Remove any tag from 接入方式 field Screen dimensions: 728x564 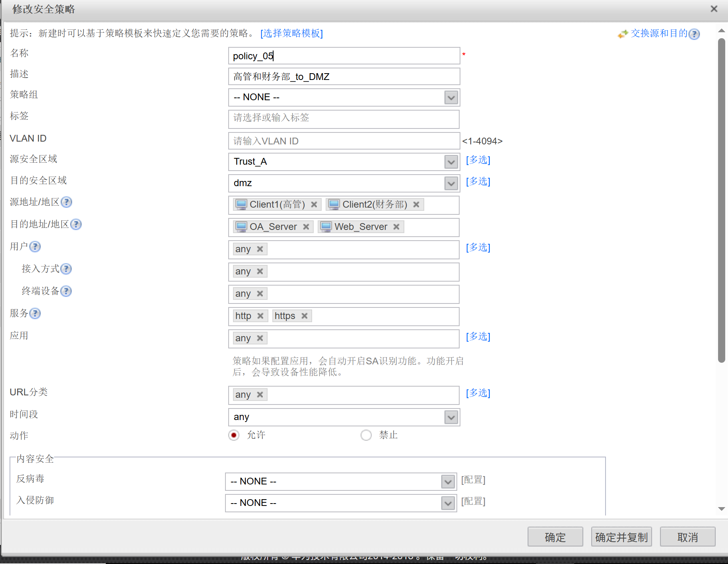[x=260, y=271]
